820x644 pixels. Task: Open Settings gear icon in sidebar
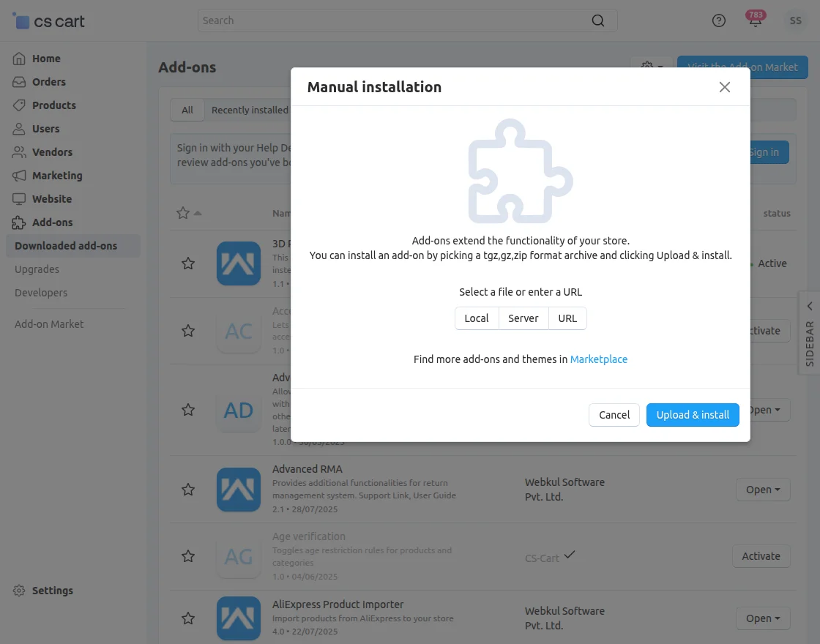tap(20, 591)
